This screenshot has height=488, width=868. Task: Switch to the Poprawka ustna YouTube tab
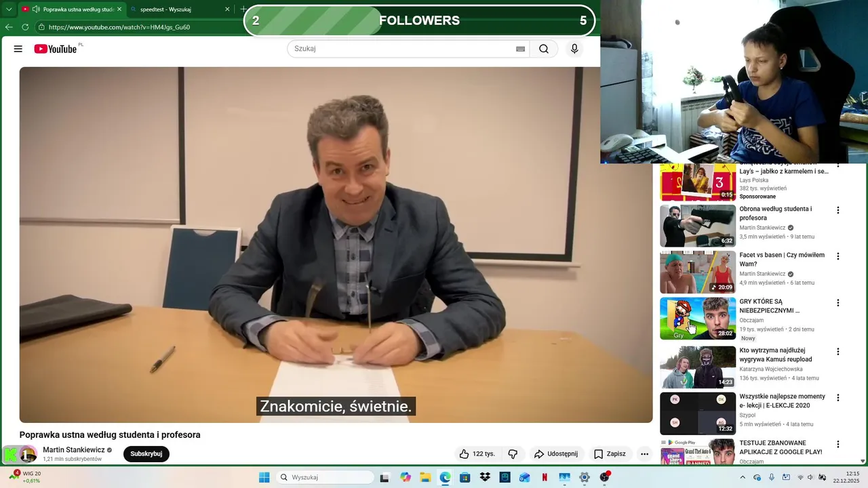(71, 9)
